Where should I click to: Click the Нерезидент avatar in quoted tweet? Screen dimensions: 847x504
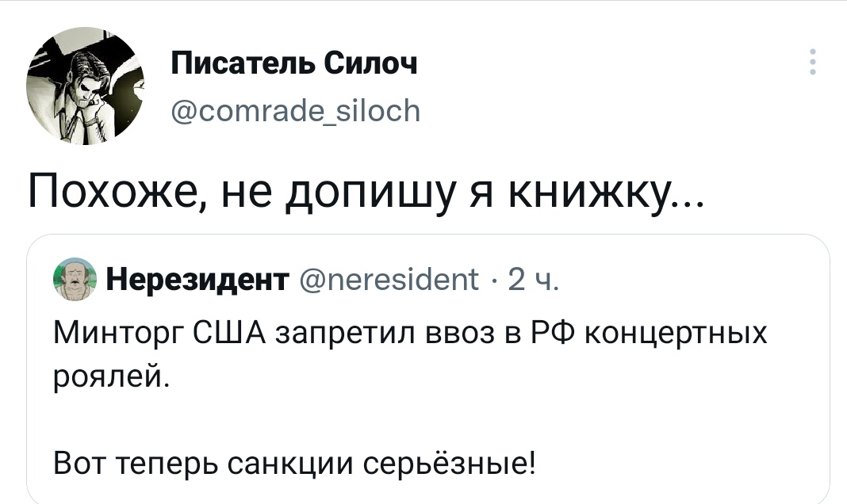coord(75,279)
